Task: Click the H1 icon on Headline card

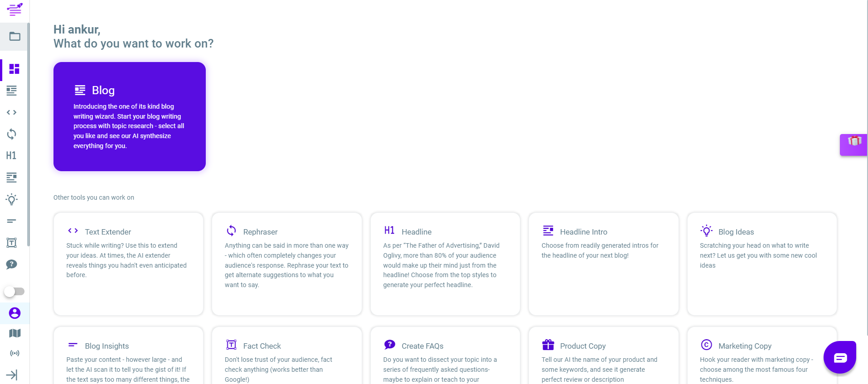Action: [x=389, y=230]
